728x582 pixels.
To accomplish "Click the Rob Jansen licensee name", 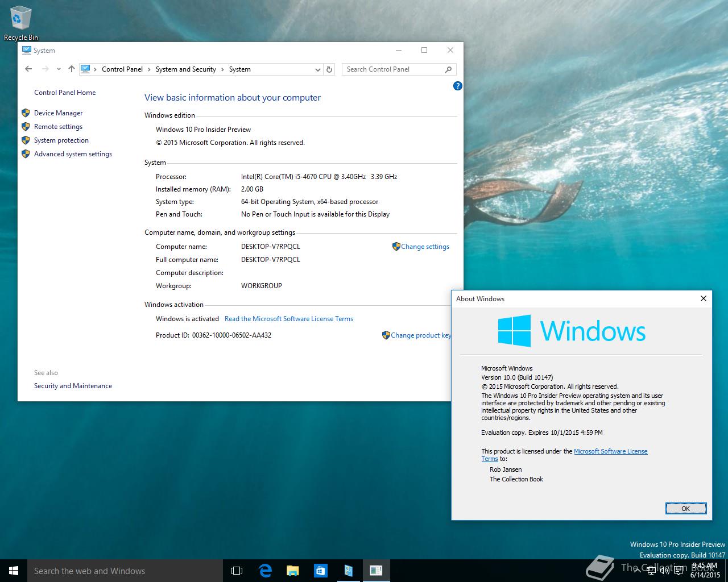I will tap(506, 469).
